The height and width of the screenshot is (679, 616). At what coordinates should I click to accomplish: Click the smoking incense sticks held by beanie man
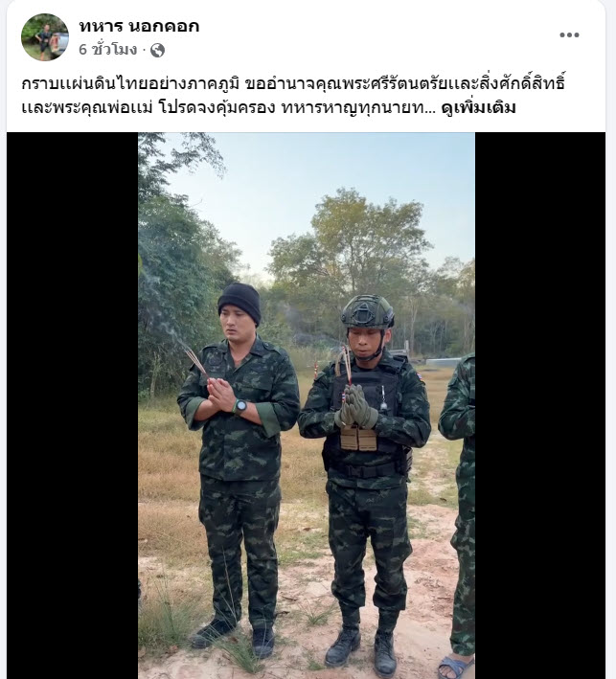coord(195,360)
